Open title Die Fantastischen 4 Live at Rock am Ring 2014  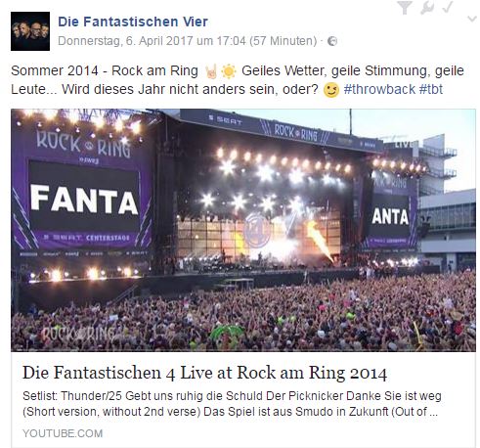point(204,373)
